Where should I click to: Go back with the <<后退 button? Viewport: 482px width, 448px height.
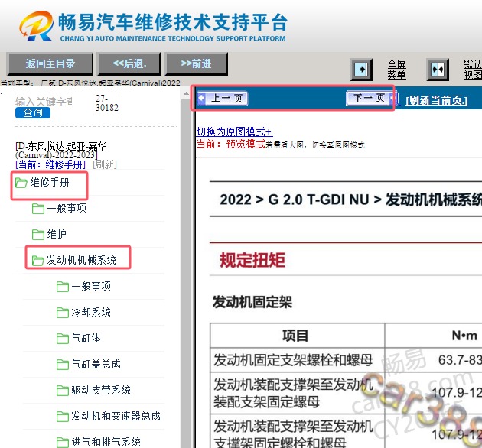[x=129, y=63]
